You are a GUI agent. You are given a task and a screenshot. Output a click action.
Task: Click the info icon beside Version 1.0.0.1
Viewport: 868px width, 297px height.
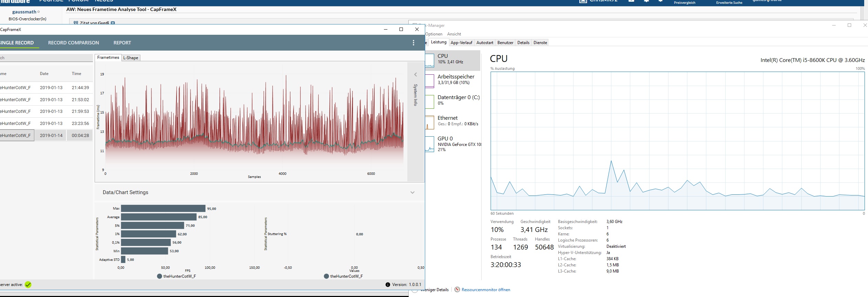tap(388, 285)
